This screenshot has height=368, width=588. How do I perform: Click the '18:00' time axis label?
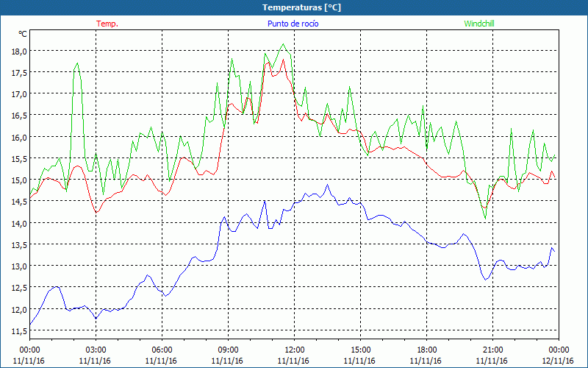(x=427, y=350)
